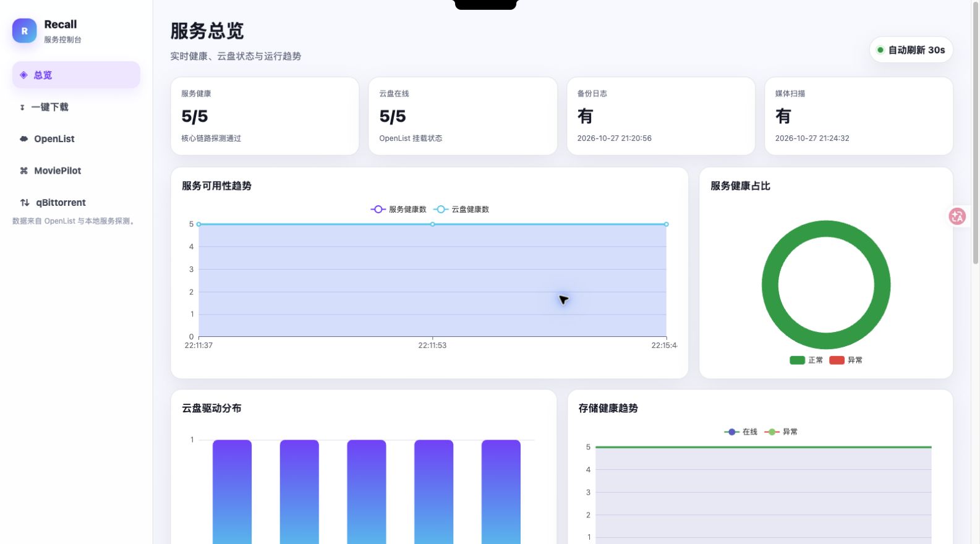This screenshot has width=980, height=544.
Task: Click the MoviePilot icon in sidebar
Action: [x=23, y=171]
